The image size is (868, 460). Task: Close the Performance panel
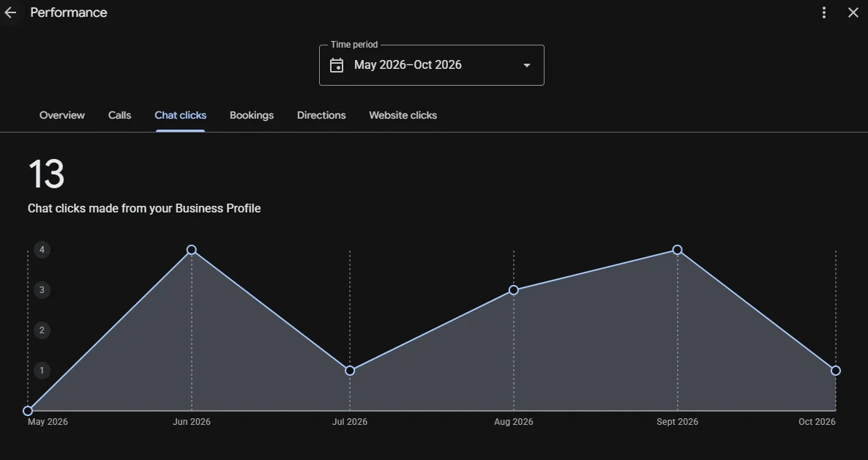tap(853, 12)
